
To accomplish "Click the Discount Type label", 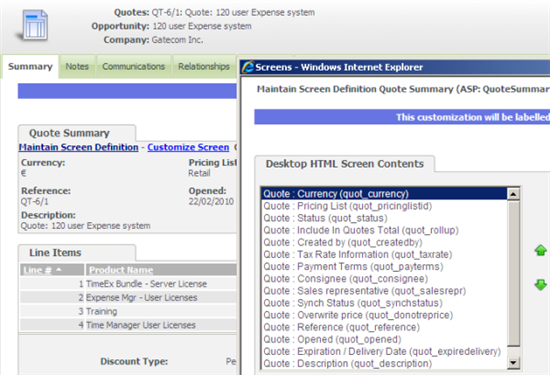I will point(134,361).
